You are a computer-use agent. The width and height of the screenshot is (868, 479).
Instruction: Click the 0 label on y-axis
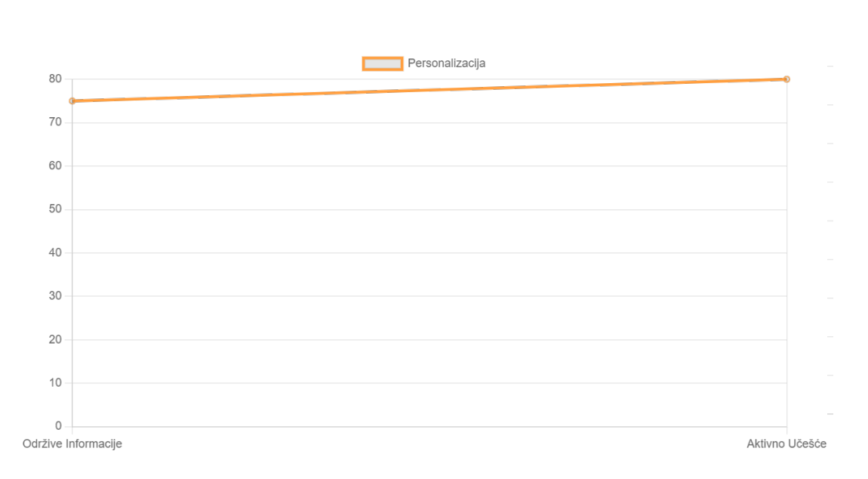(58, 426)
